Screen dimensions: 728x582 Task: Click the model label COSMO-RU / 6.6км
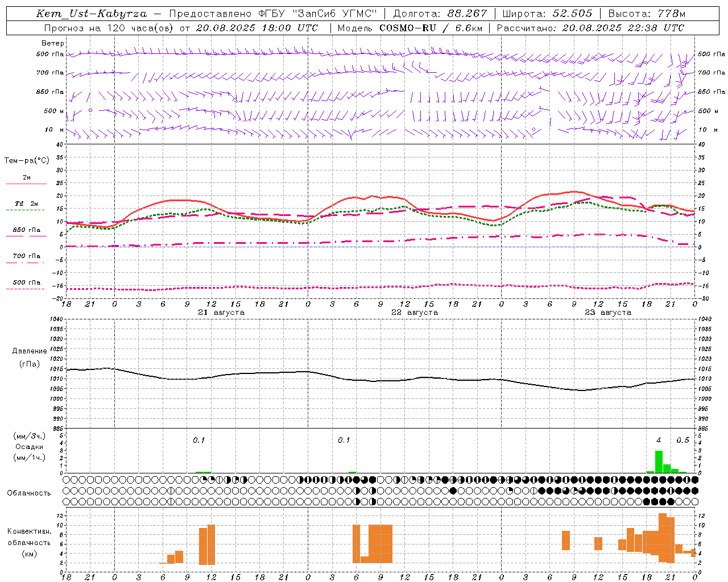pyautogui.click(x=431, y=28)
